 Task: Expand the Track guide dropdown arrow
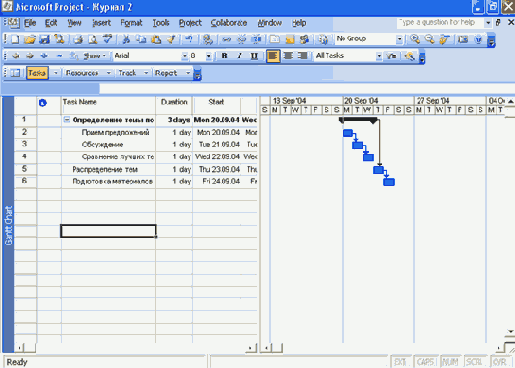coord(146,73)
